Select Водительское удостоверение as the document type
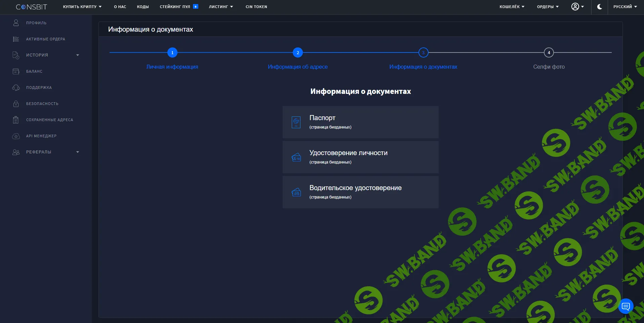This screenshot has width=644, height=323. (x=360, y=192)
